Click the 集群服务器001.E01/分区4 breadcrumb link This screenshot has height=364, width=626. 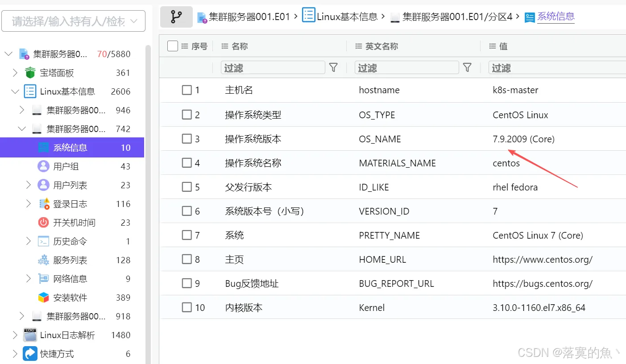click(x=457, y=17)
